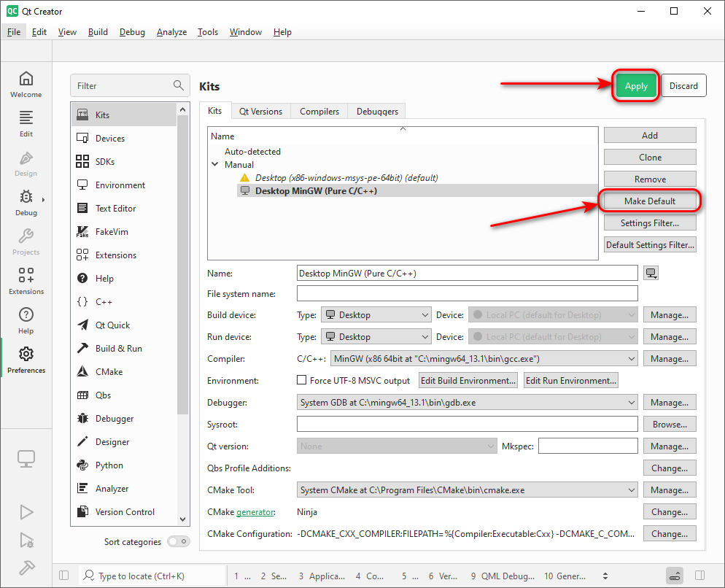This screenshot has width=725, height=588.
Task: Open the CMake Tool dropdown
Action: [x=467, y=490]
